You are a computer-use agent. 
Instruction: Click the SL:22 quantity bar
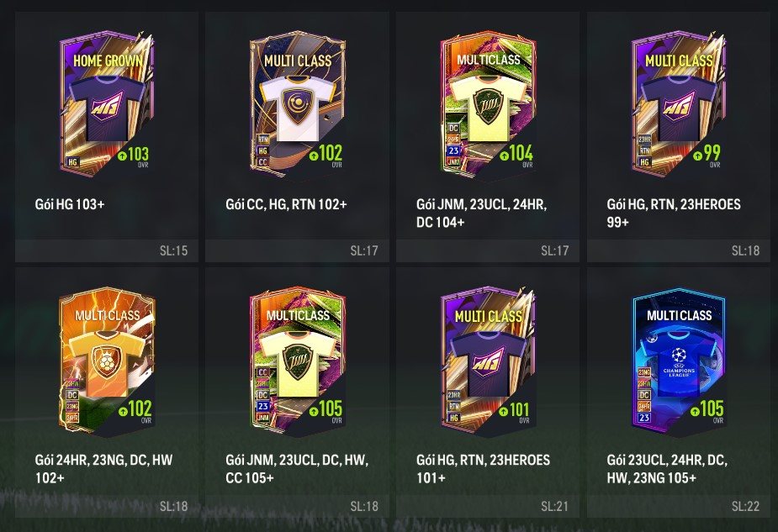678,507
